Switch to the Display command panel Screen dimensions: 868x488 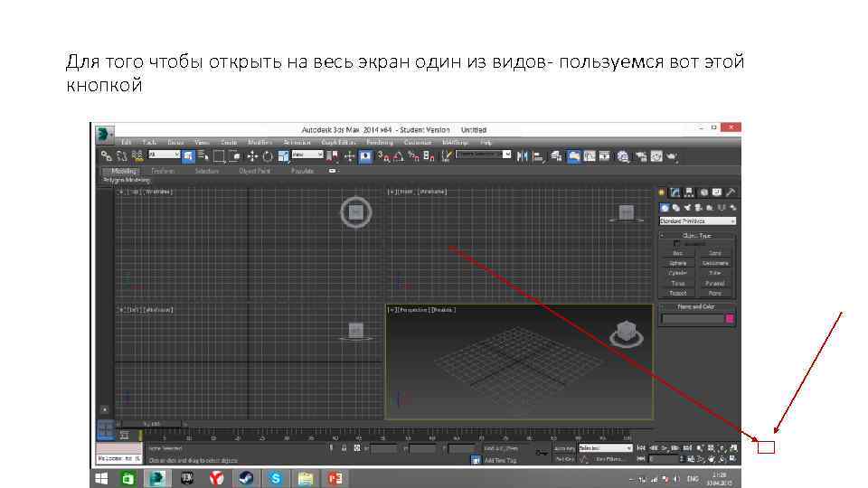[x=717, y=192]
